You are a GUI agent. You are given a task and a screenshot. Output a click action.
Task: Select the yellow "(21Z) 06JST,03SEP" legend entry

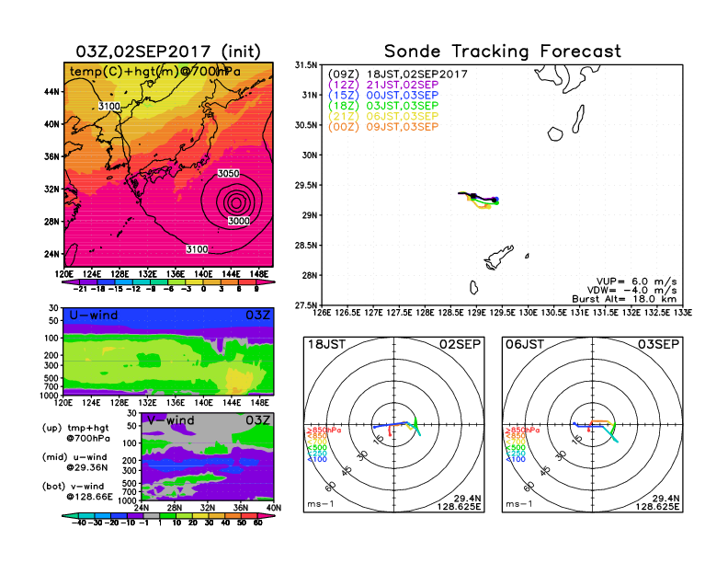(x=383, y=117)
